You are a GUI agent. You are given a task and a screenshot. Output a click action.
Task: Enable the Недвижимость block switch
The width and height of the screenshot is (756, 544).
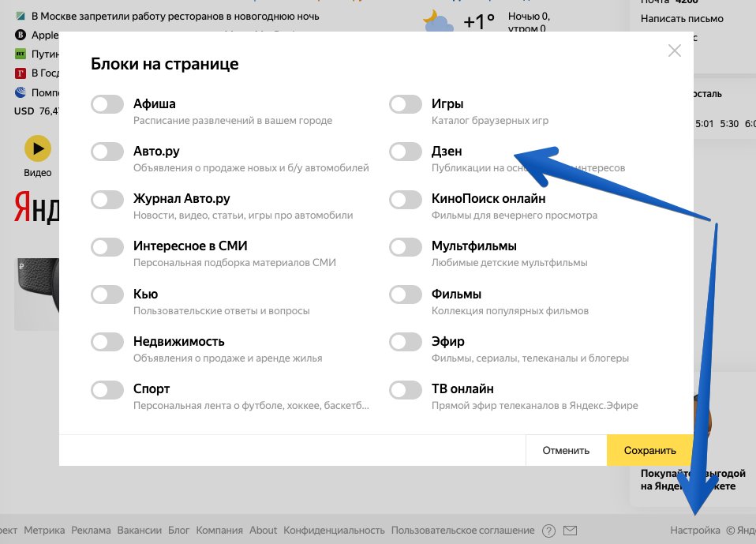[107, 342]
